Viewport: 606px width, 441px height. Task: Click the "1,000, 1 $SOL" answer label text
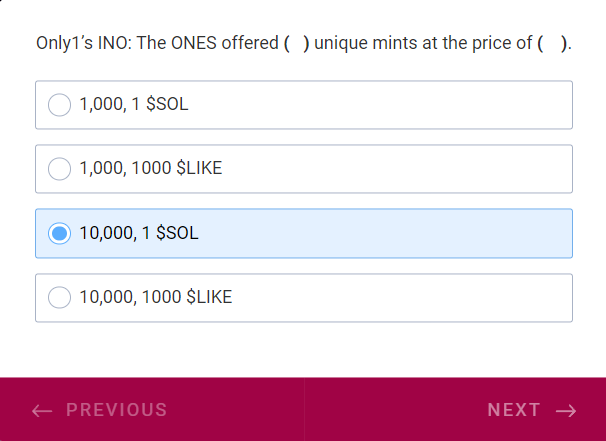(x=134, y=105)
